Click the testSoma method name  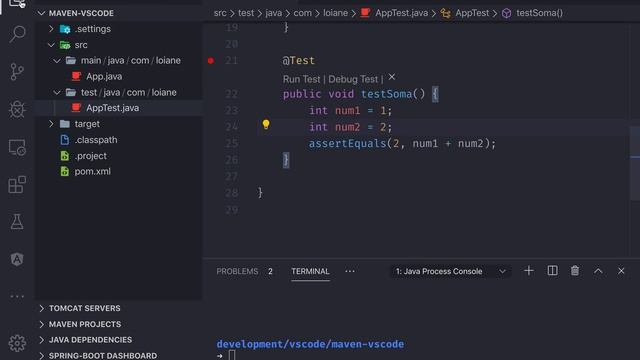[x=386, y=94]
